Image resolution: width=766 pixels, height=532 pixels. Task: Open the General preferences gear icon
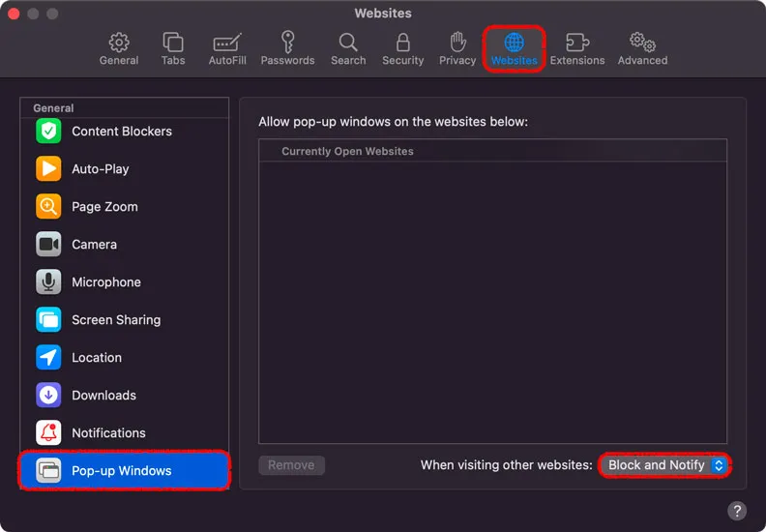[119, 49]
